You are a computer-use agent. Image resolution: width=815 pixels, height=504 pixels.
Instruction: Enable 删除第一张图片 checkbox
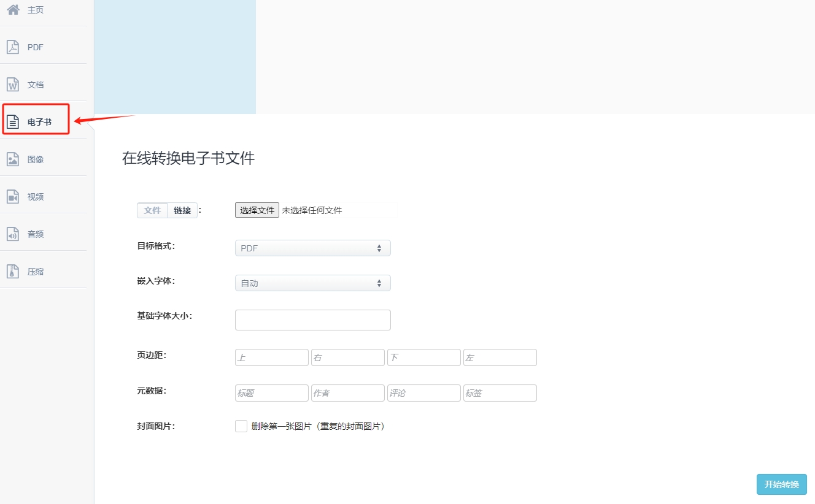pos(241,426)
